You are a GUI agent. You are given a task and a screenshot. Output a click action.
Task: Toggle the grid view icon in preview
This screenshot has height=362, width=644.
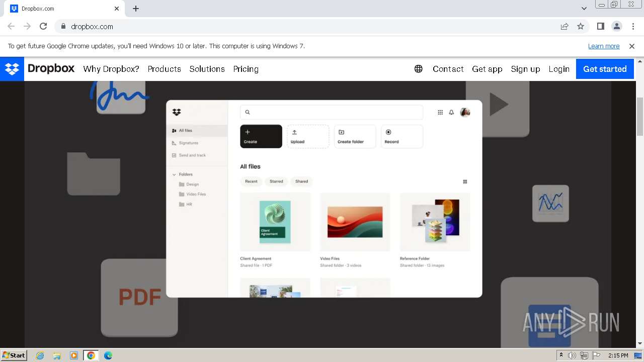pyautogui.click(x=465, y=182)
